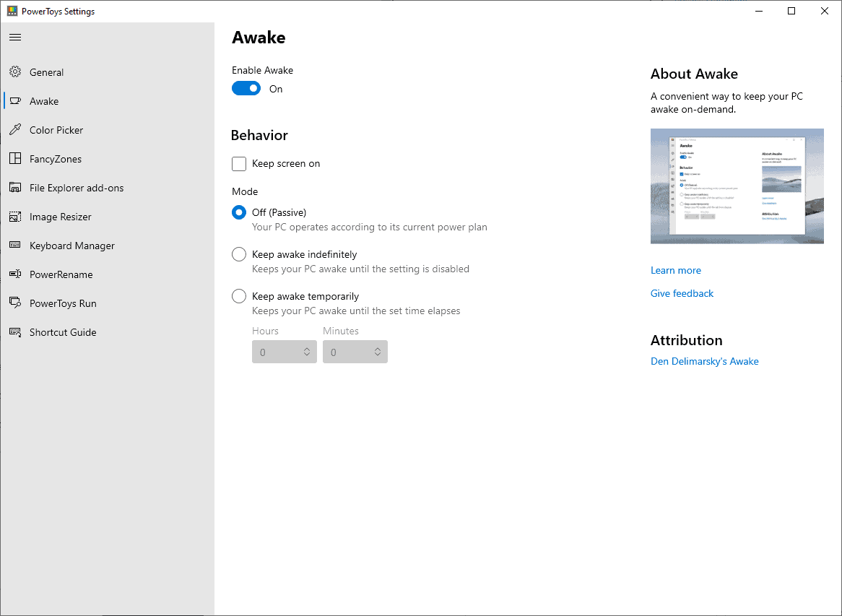The height and width of the screenshot is (616, 842).
Task: Check the Keep screen on option
Action: (x=239, y=164)
